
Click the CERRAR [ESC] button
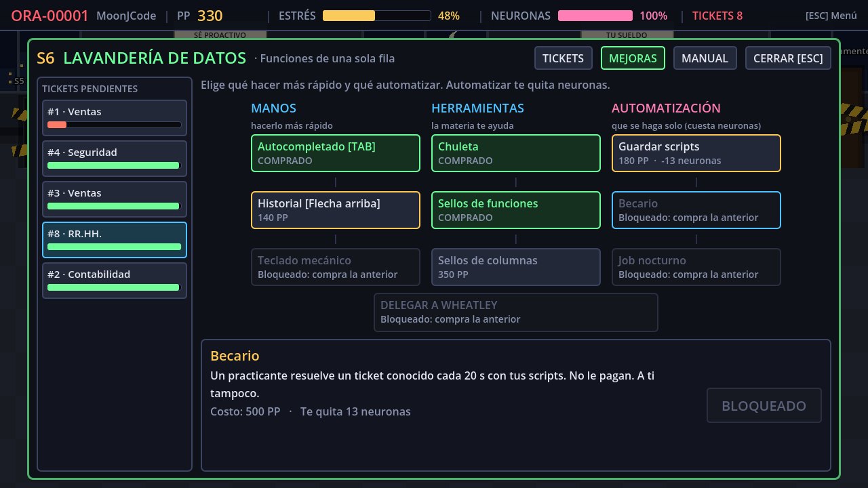click(x=788, y=58)
